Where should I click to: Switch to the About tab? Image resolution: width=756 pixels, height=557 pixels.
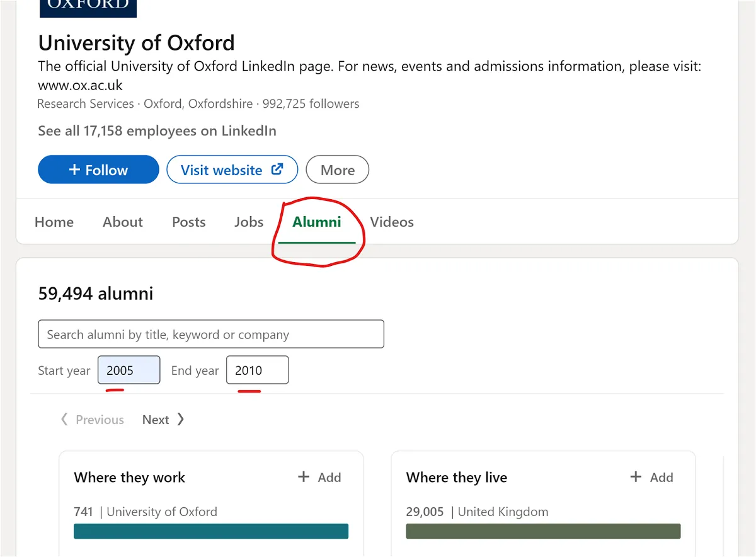123,222
